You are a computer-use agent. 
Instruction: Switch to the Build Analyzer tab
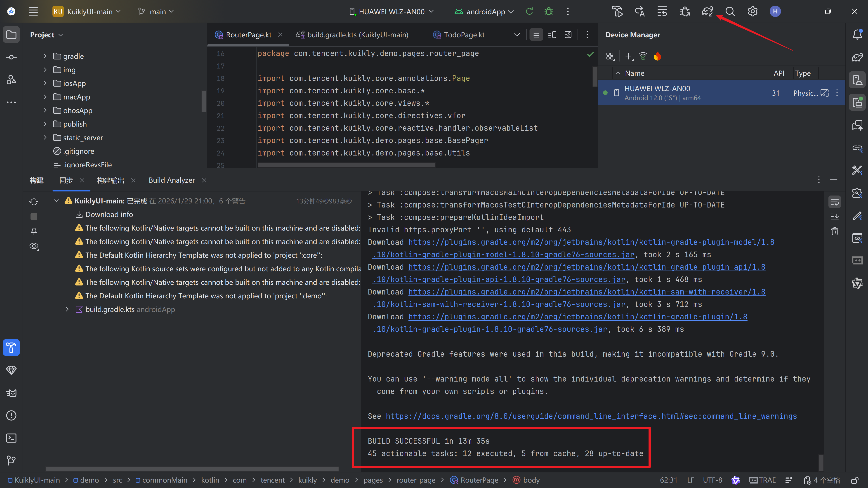172,180
